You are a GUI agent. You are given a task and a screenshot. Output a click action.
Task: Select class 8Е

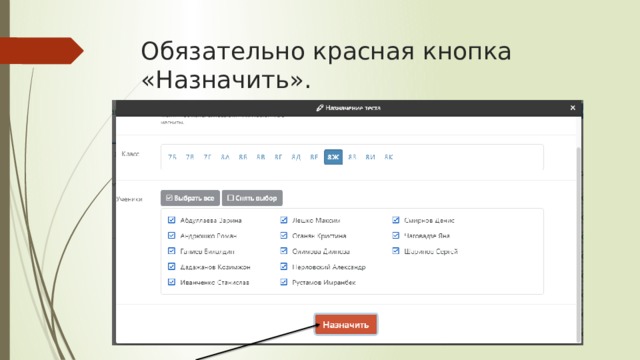click(314, 157)
